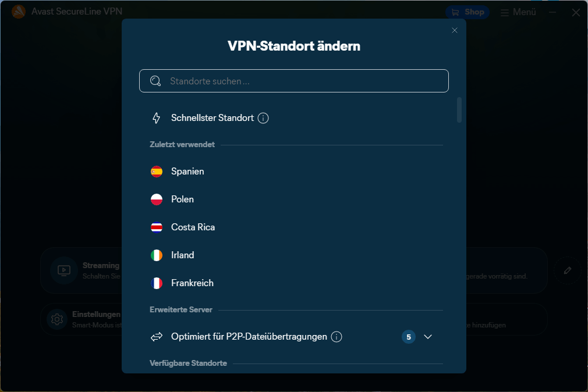Click the edit pencil button on the right
Screen dimensions: 588x392
567,270
